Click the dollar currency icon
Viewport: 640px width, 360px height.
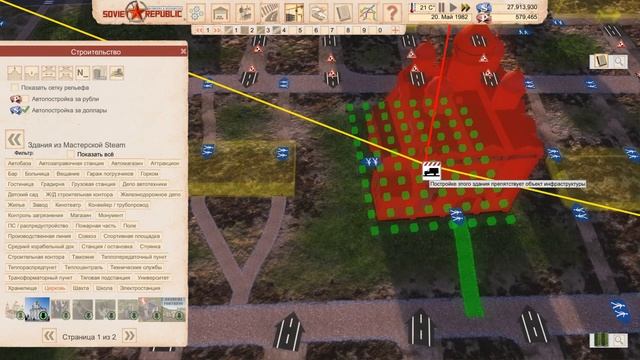[484, 7]
